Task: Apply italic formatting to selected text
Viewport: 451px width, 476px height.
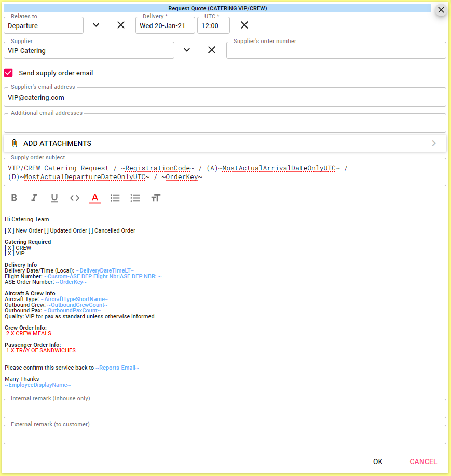Action: coord(34,198)
